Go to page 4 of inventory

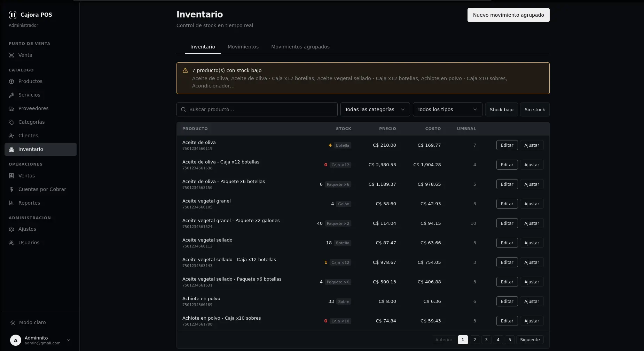tap(498, 340)
